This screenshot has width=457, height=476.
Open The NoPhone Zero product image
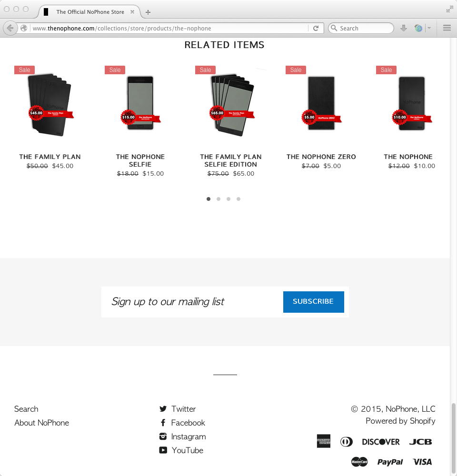point(321,103)
